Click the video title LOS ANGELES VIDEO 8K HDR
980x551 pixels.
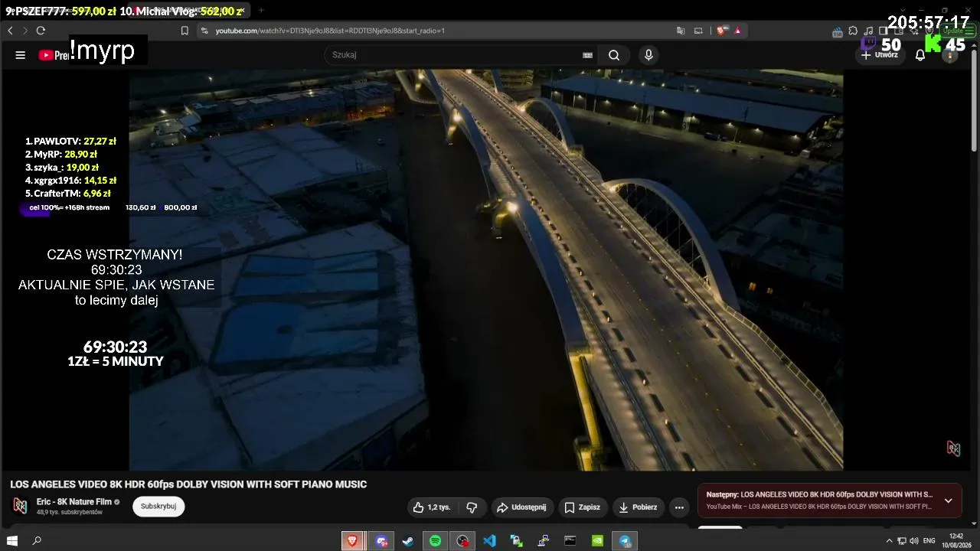point(188,484)
